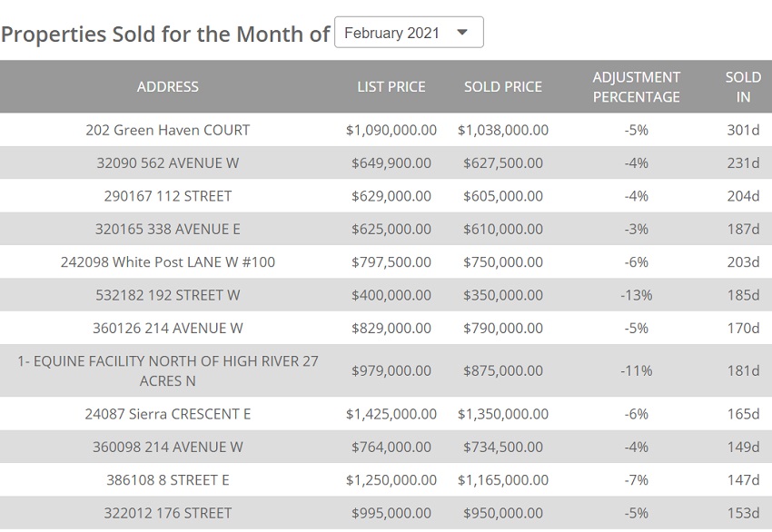Click 322012 176 STREET address
The height and width of the screenshot is (532, 772).
coord(167,513)
